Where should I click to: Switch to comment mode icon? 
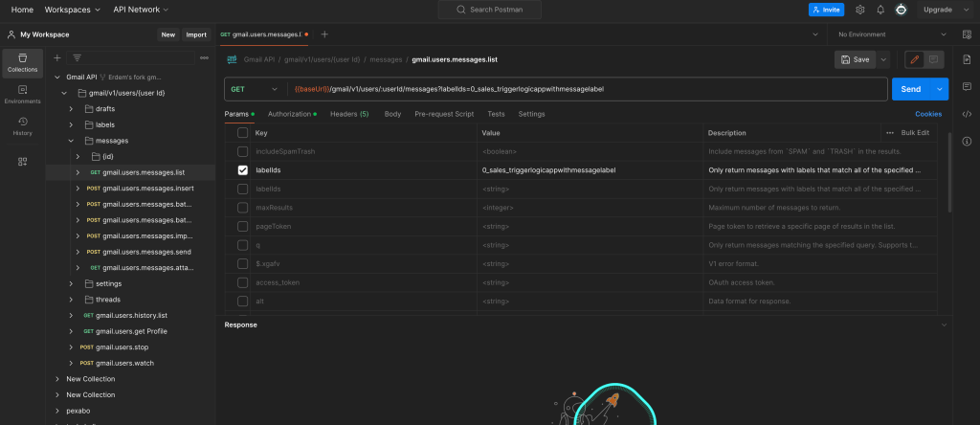point(934,59)
